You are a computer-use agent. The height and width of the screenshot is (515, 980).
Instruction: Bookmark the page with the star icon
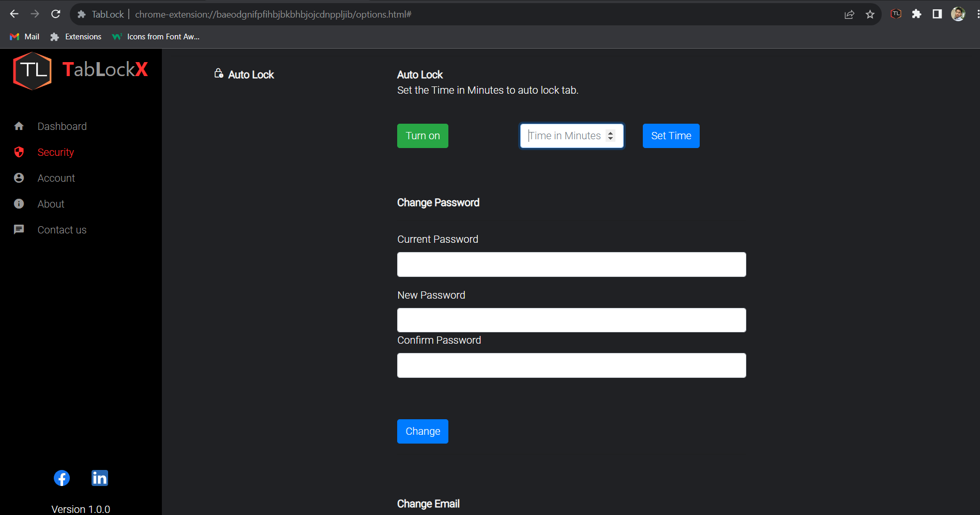click(x=870, y=14)
